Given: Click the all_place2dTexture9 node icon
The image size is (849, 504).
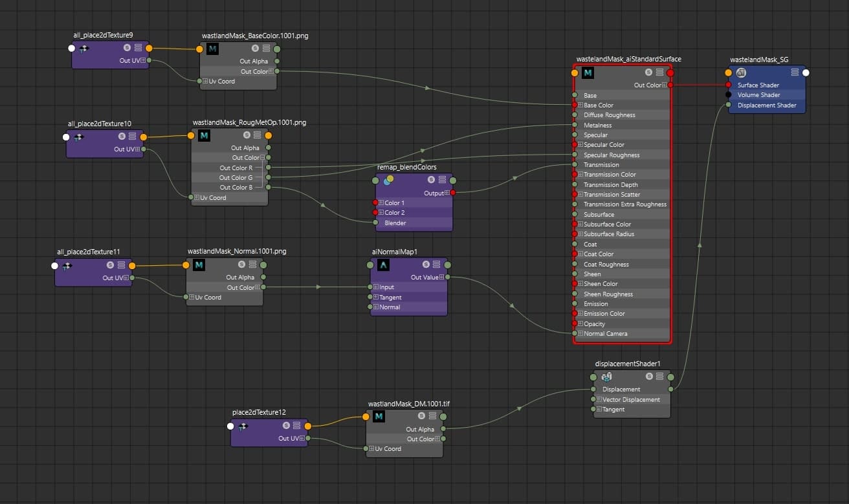Looking at the screenshot, I should click(84, 49).
